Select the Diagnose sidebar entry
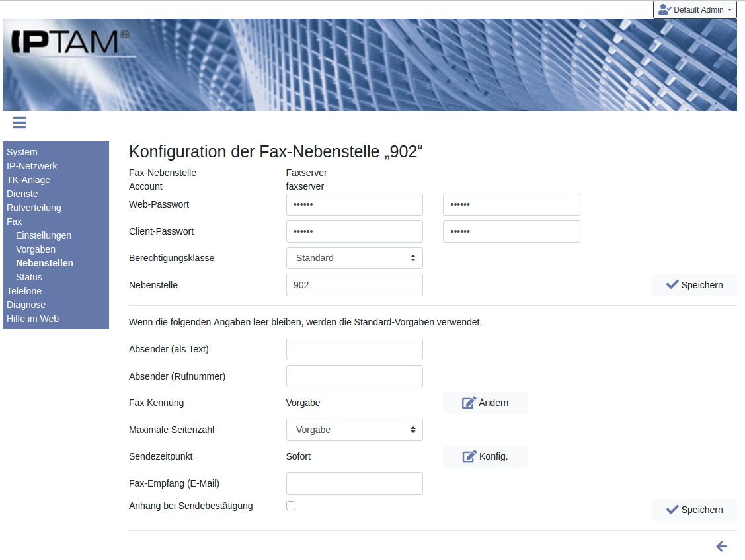 26,305
